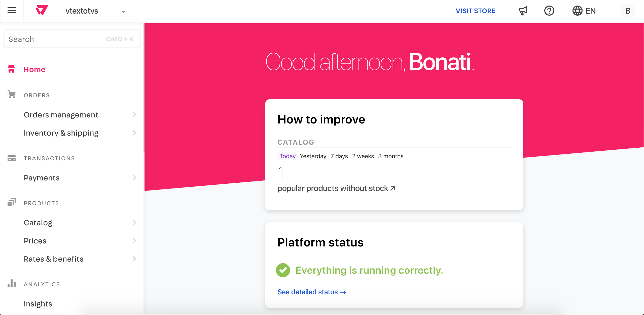Click the VISIT STORE link
The height and width of the screenshot is (315, 644).
coord(475,11)
